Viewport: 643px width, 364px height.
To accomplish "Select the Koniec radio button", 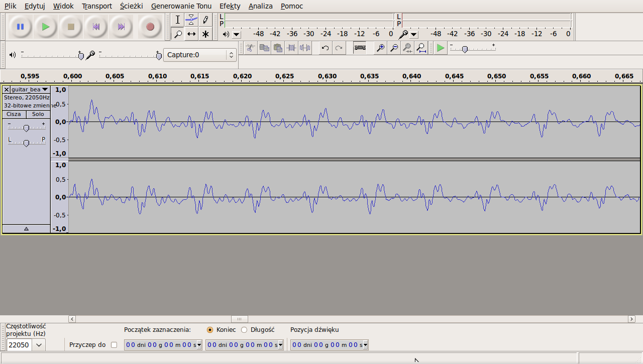I will (x=210, y=330).
